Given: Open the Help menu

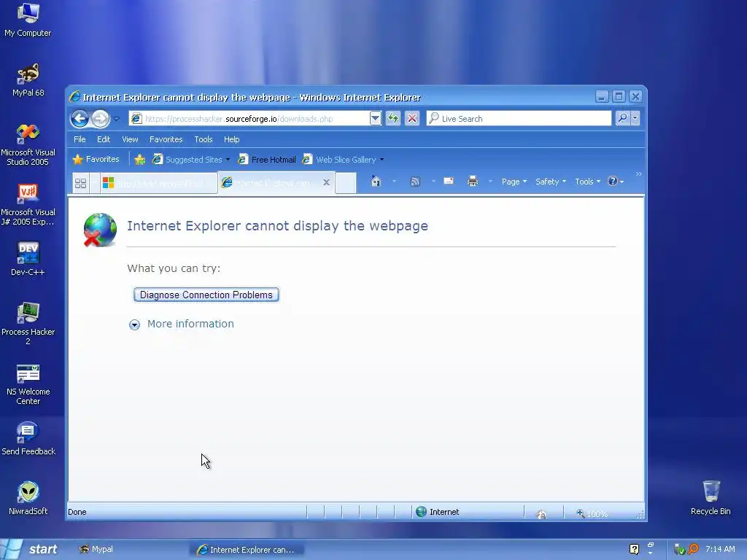Looking at the screenshot, I should 231,139.
